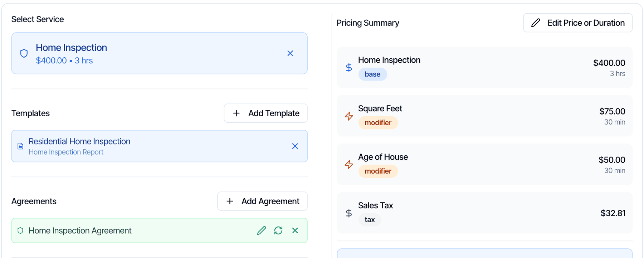Click the dollar icon on Sales Tax row
Image resolution: width=644 pixels, height=258 pixels.
coord(349,213)
